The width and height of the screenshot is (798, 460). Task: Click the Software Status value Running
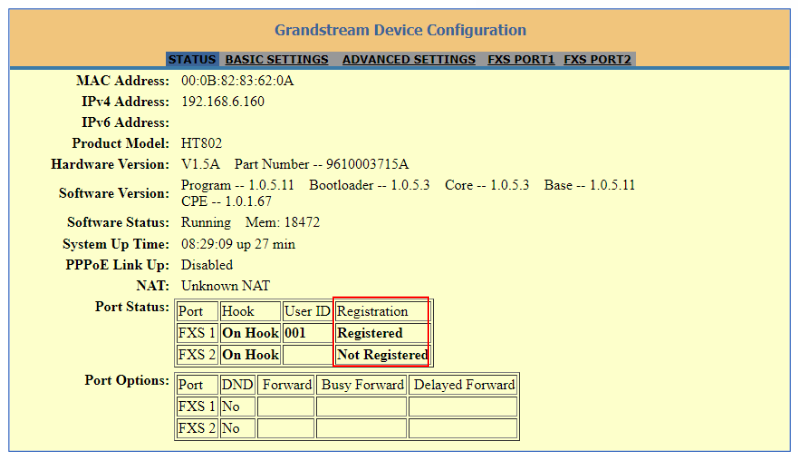pyautogui.click(x=206, y=223)
